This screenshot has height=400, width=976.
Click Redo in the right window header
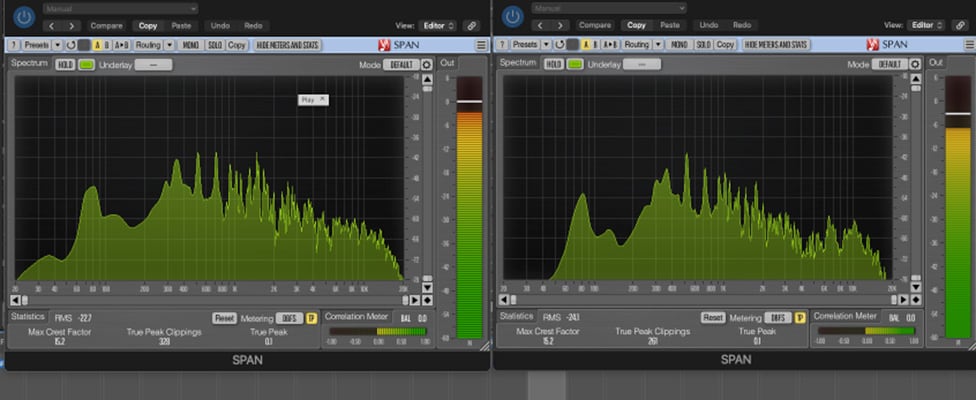(742, 26)
